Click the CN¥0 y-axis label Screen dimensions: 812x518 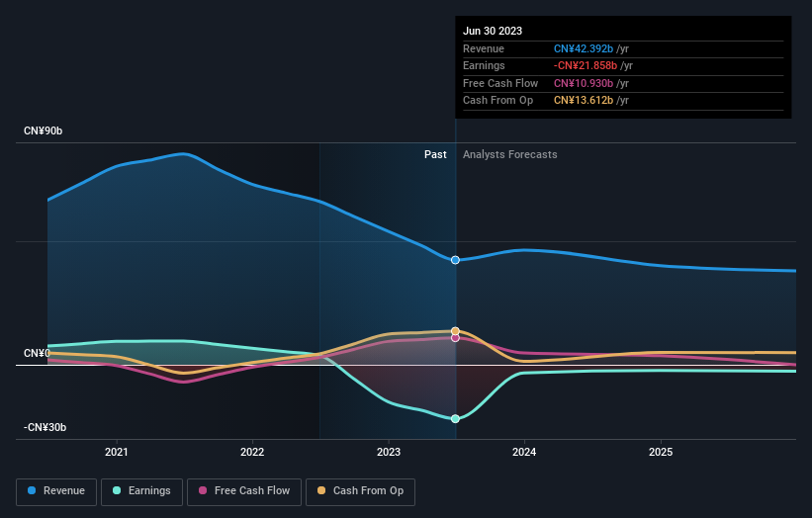(x=37, y=353)
